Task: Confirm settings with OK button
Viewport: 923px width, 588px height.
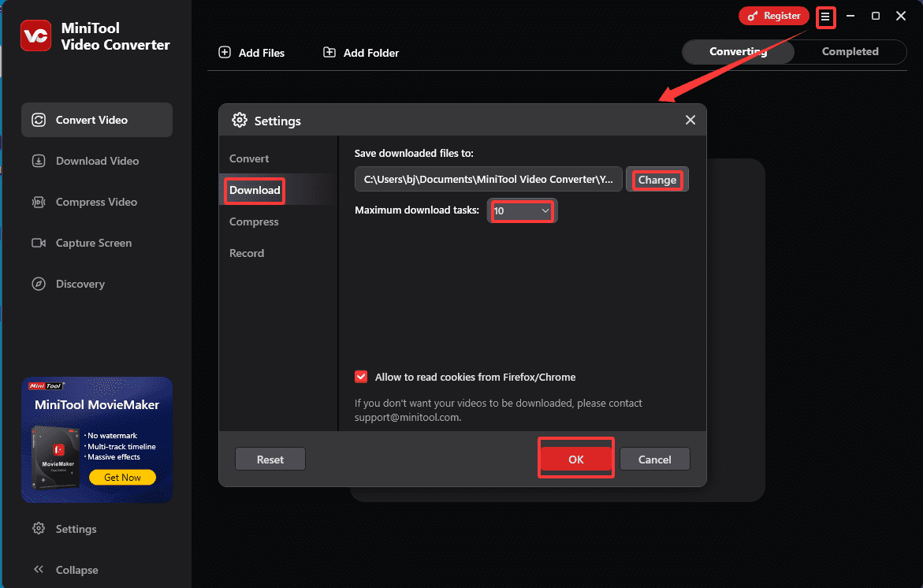Action: 575,459
